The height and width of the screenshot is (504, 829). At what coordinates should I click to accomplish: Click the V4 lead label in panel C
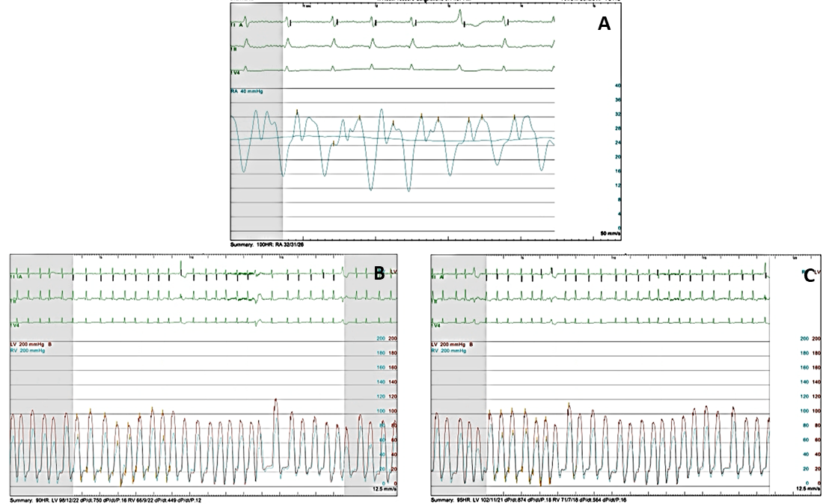[x=438, y=325]
